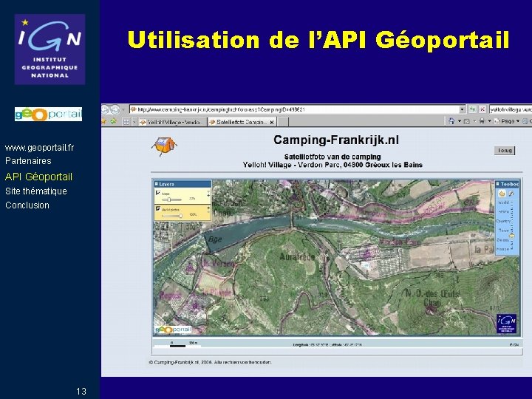The width and height of the screenshot is (532, 399).
Task: Open the Site thématique sidebar section
Action: coord(36,191)
